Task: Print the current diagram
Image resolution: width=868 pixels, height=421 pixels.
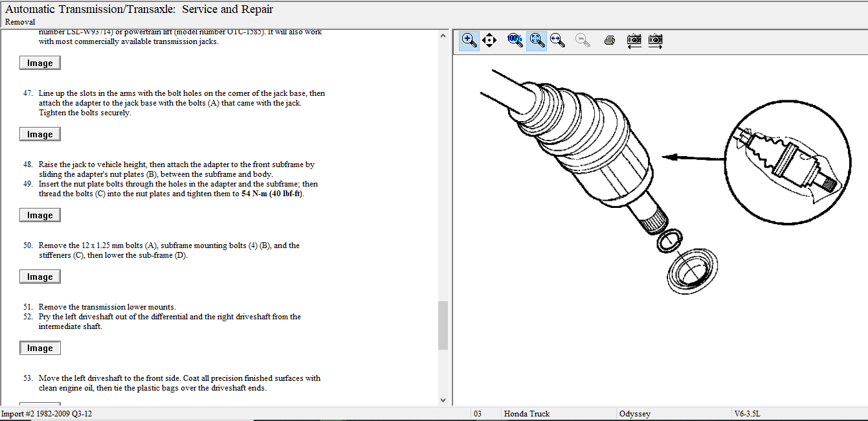Action: tap(609, 41)
